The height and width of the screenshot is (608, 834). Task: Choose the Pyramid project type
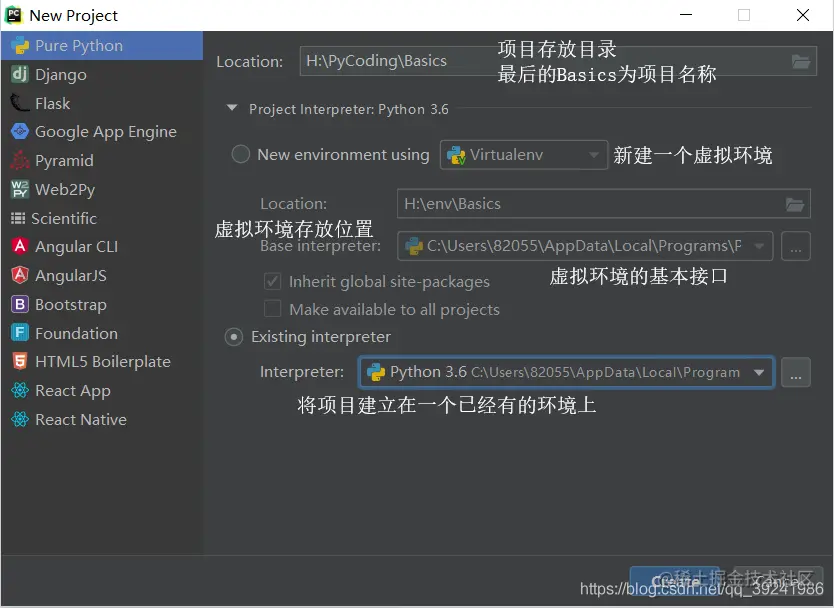click(70, 160)
